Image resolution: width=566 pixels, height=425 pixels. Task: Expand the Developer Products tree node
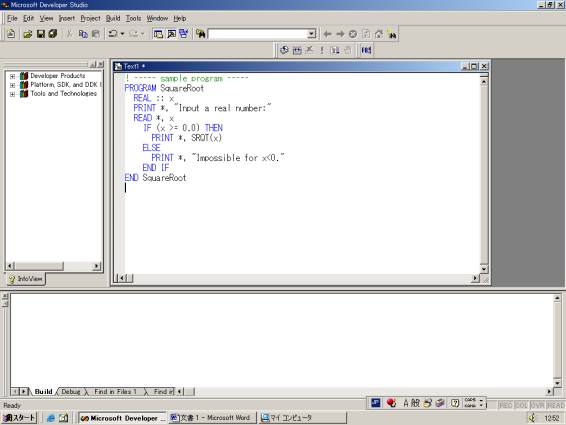coord(13,76)
